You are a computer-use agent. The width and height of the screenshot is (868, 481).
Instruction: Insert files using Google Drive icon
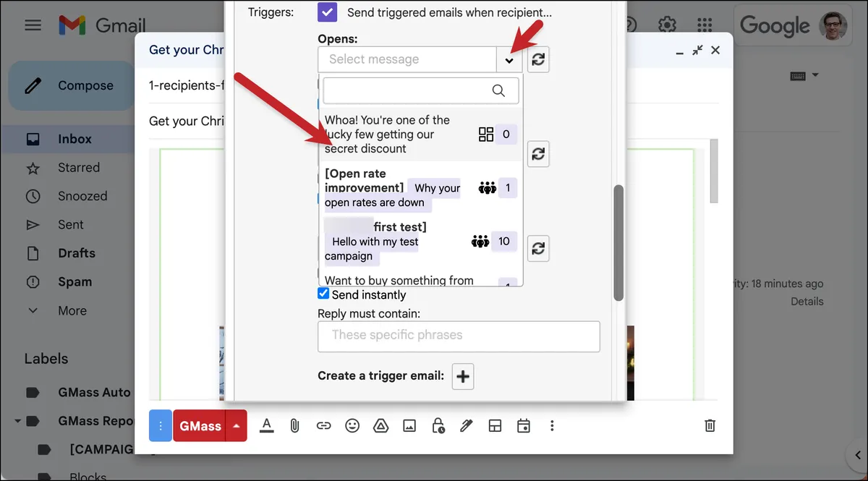(x=380, y=425)
